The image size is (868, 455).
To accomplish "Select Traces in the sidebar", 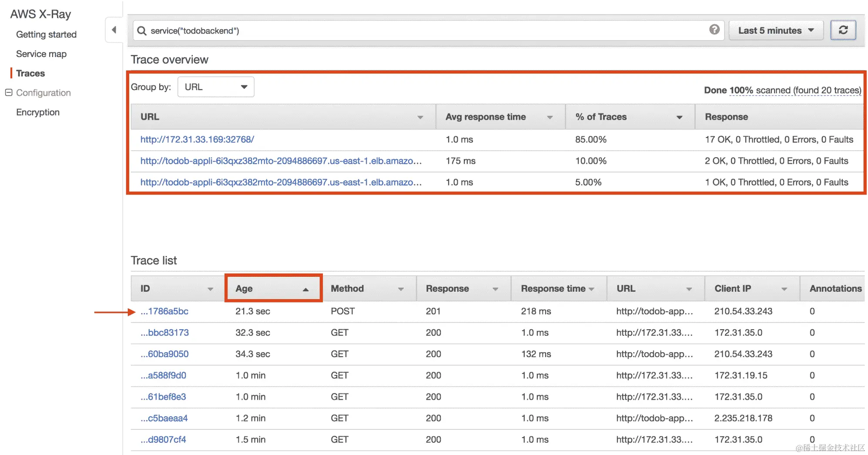I will 30,73.
